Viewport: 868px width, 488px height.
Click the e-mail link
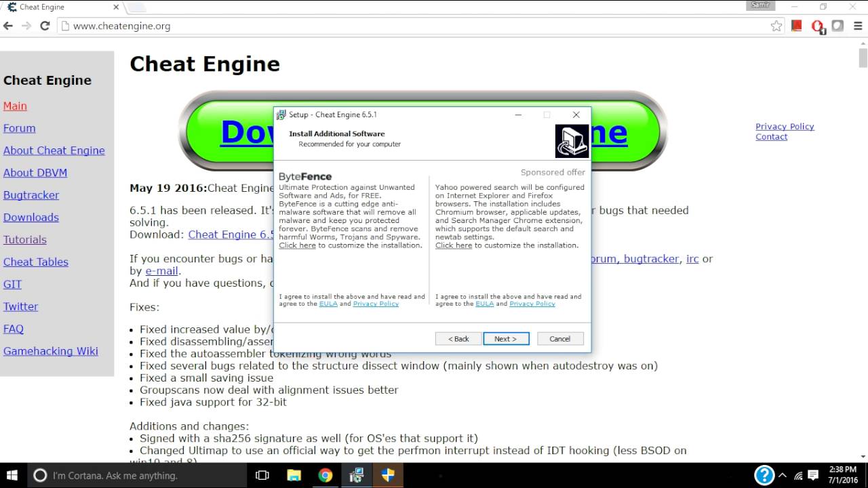161,271
